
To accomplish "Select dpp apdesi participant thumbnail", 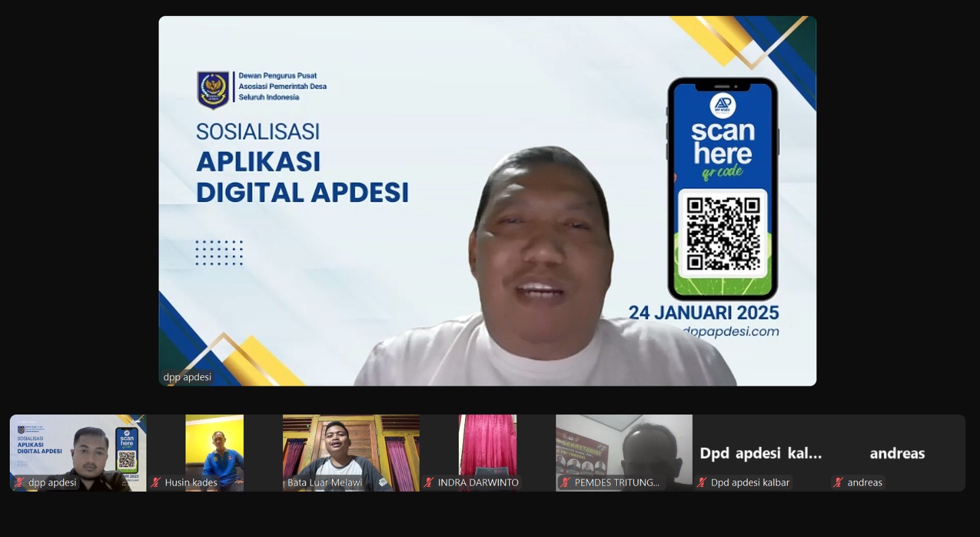I will [x=78, y=453].
